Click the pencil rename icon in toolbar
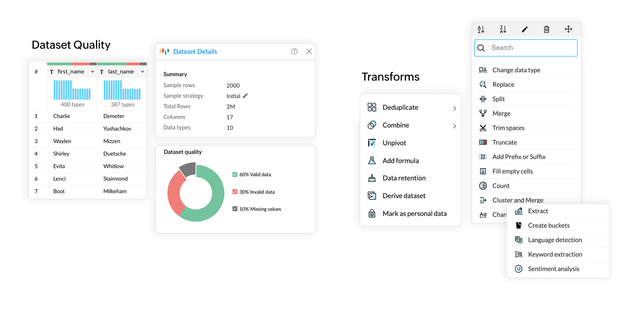 coord(525,30)
